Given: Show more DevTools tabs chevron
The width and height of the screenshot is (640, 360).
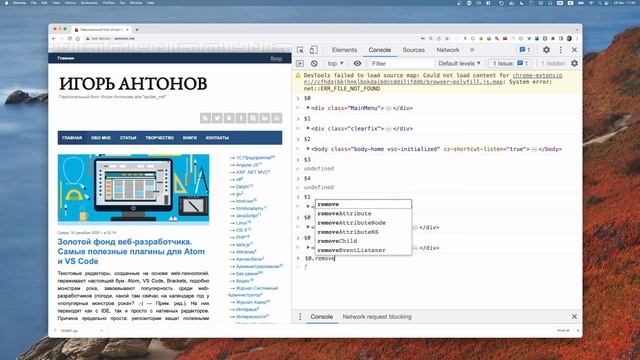Looking at the screenshot, I should point(472,50).
